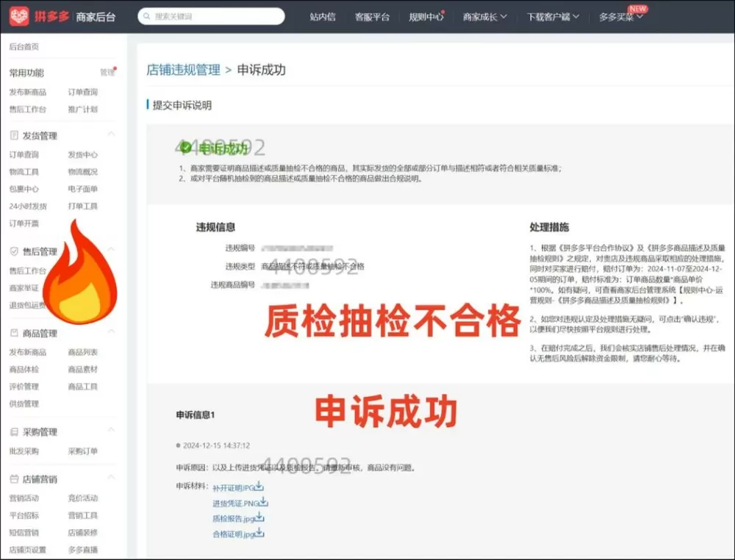This screenshot has width=735, height=560.
Task: Open the 下载客户端 dropdown menu
Action: click(553, 17)
